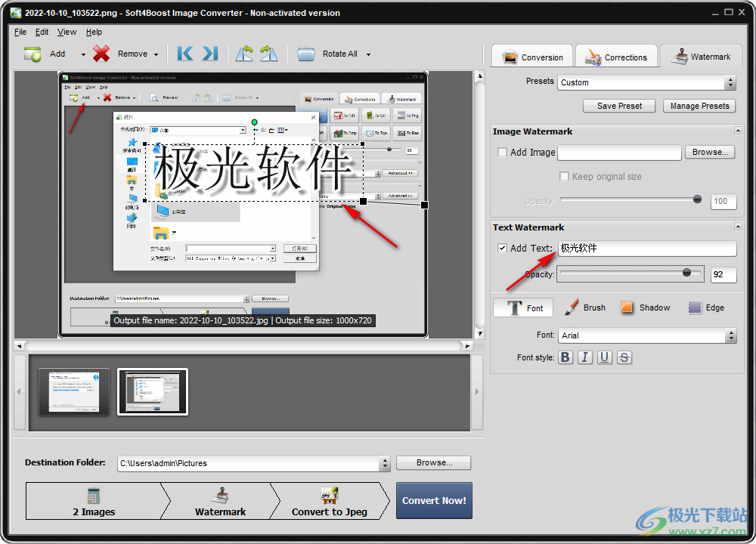Screen dimensions: 756x544
Task: Click the Convert to Jpeg step
Action: (330, 501)
